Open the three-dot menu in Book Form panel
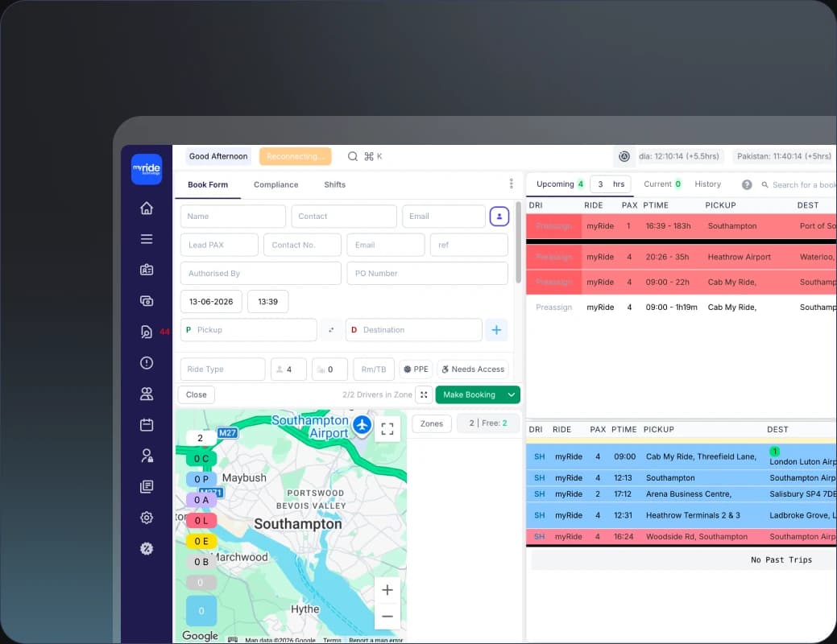The height and width of the screenshot is (644, 837). click(512, 184)
